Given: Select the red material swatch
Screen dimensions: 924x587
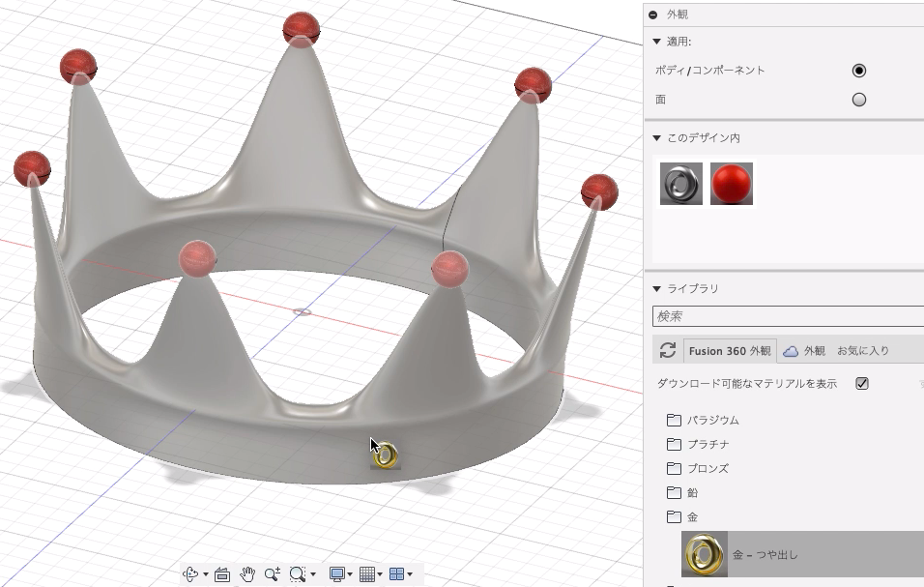Looking at the screenshot, I should [732, 184].
